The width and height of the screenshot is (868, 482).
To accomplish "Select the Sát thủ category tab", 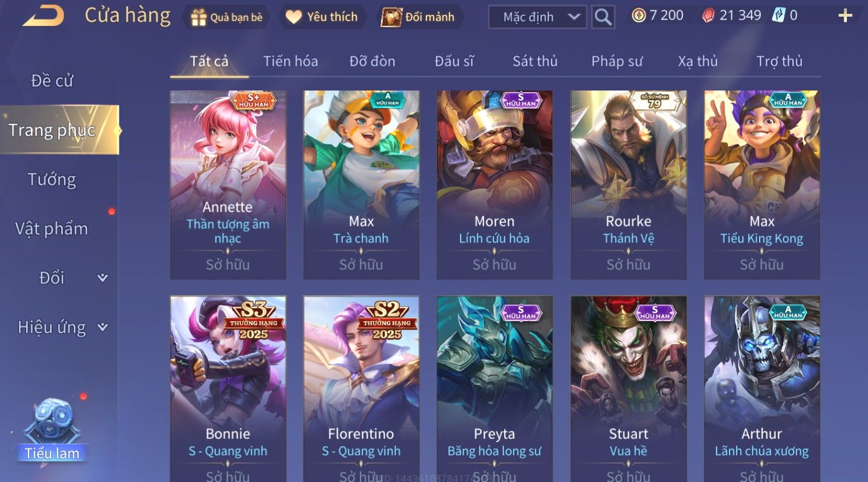I will [x=535, y=61].
